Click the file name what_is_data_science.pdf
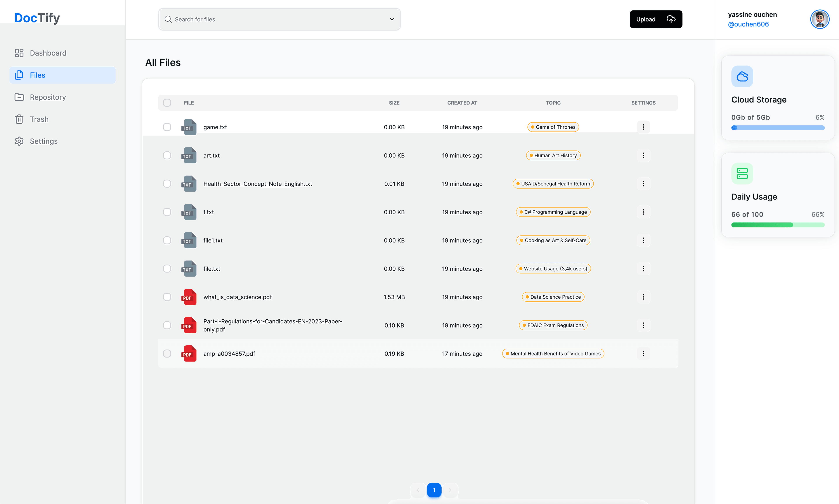This screenshot has height=504, width=839. pyautogui.click(x=237, y=297)
